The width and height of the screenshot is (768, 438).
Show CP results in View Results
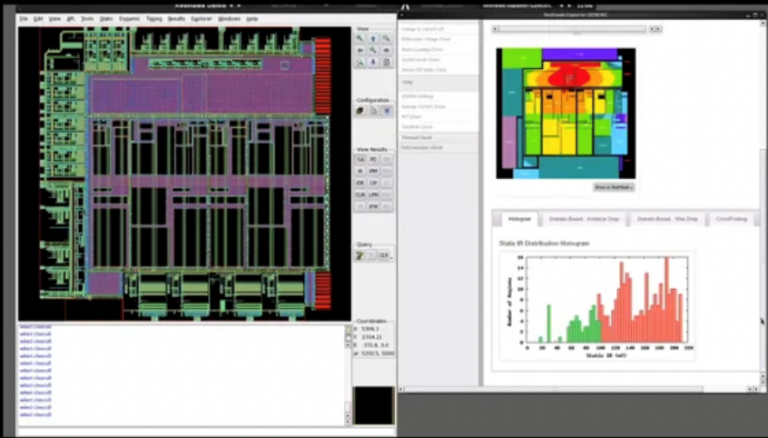tap(373, 183)
